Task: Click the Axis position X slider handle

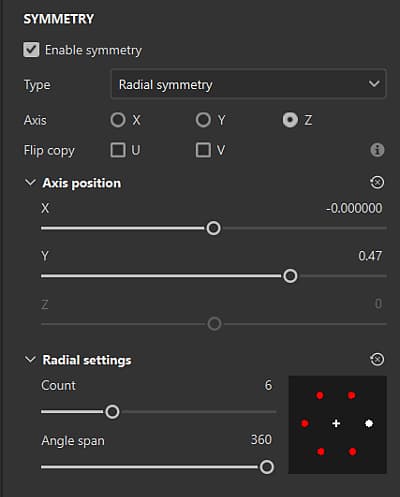Action: (213, 228)
